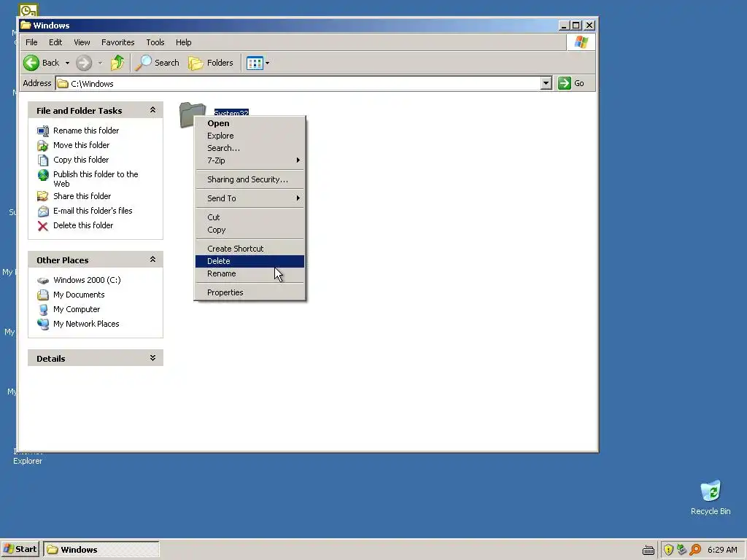The height and width of the screenshot is (560, 747).
Task: Choose Sharing and Security... in context menu
Action: point(249,179)
